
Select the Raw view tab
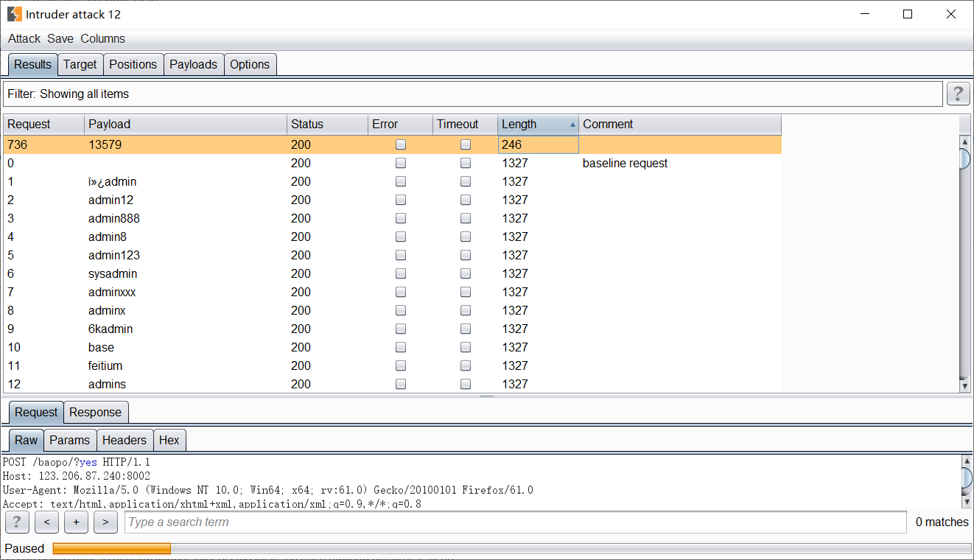[x=27, y=440]
